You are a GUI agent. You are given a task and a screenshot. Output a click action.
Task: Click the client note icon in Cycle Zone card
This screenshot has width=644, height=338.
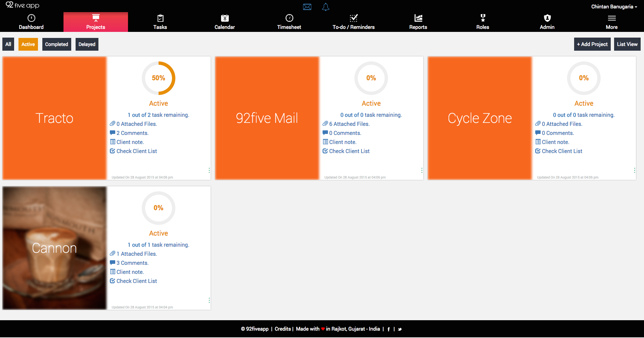538,142
